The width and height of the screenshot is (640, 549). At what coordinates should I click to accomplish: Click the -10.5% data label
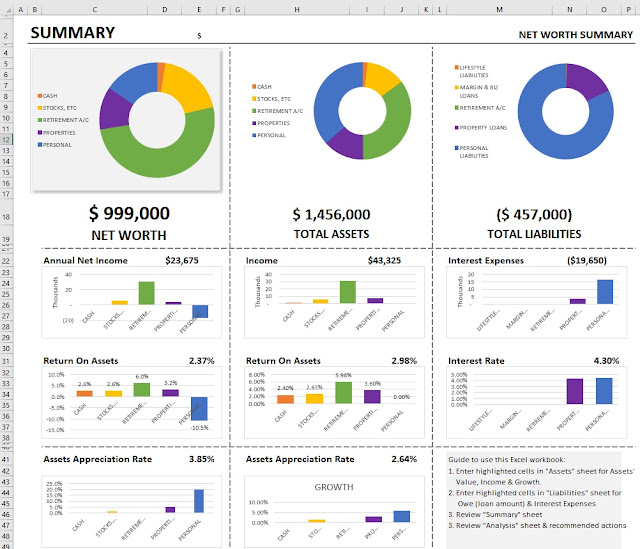(x=200, y=427)
